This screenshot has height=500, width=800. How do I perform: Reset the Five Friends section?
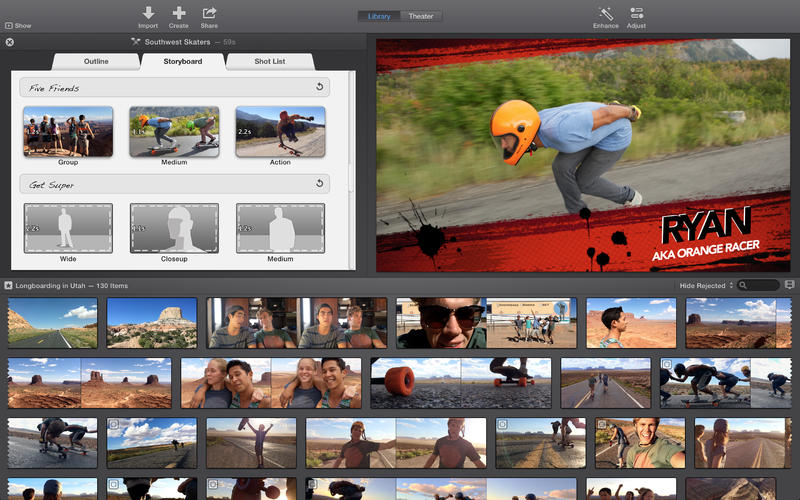click(x=319, y=88)
